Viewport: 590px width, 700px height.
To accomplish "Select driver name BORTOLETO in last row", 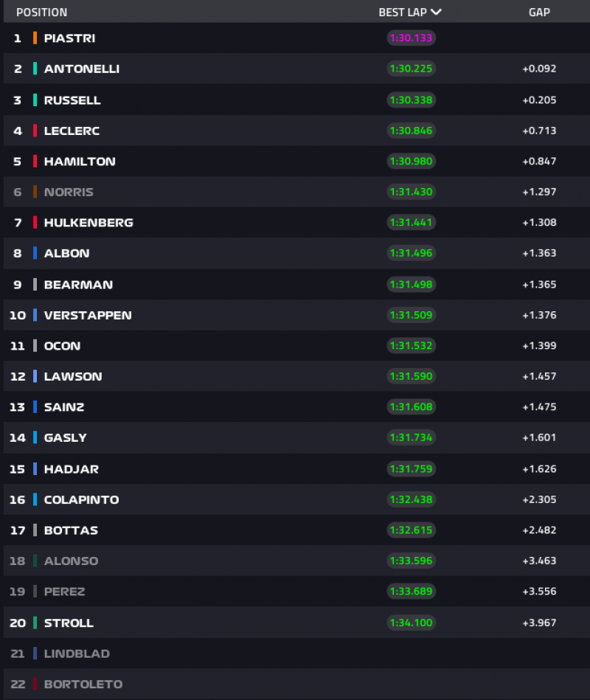I will click(83, 685).
